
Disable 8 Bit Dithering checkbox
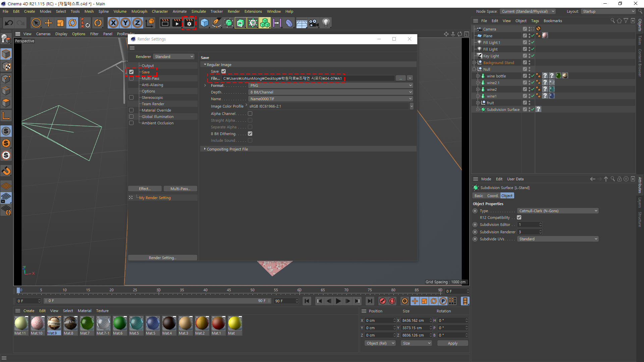250,134
